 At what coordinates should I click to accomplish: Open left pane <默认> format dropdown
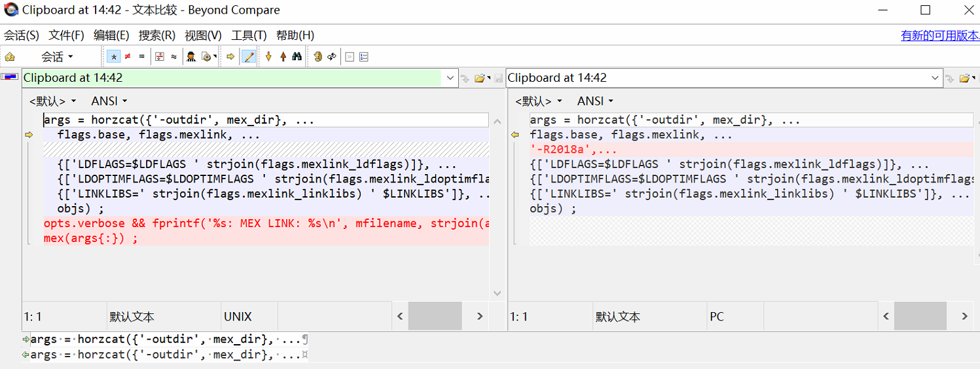click(53, 101)
